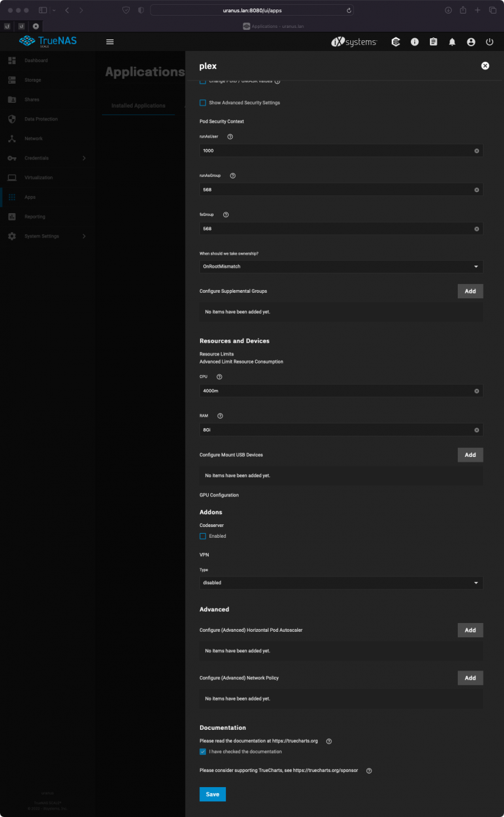The width and height of the screenshot is (504, 817).
Task: Clear the runAsUser field value
Action: click(476, 150)
